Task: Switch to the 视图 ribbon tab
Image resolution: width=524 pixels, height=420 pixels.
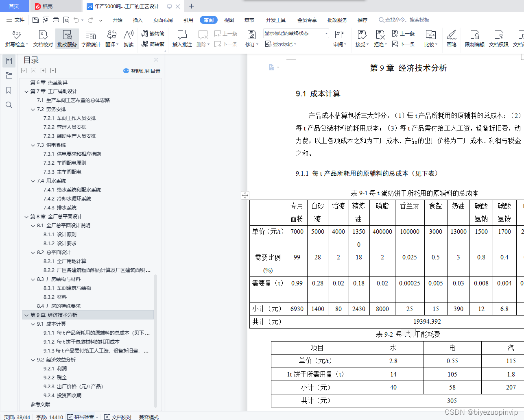Action: [x=229, y=20]
